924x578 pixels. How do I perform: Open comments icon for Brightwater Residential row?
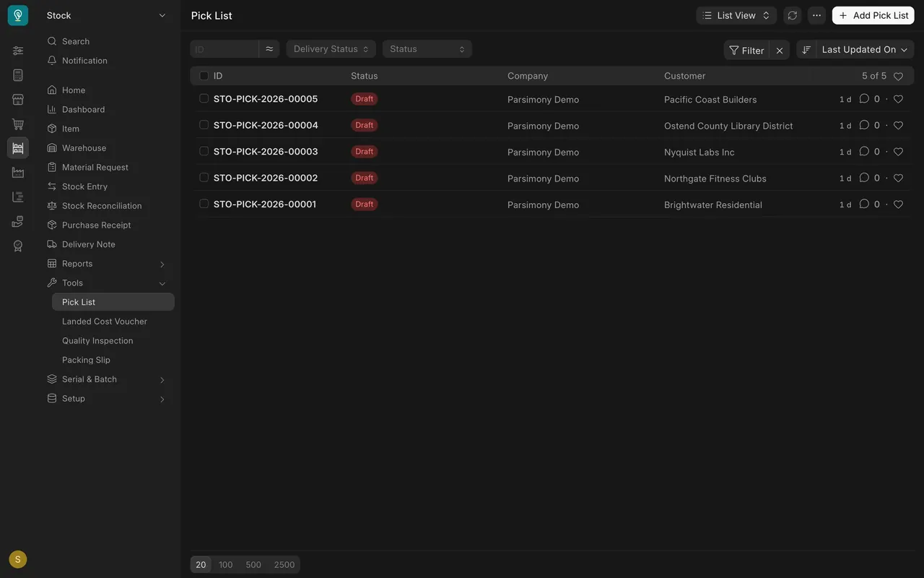[864, 204]
